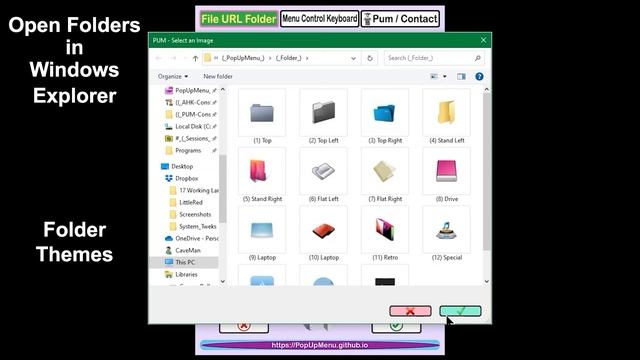Choose the (6) Flat Left folder icon
The image size is (640, 360).
click(323, 171)
